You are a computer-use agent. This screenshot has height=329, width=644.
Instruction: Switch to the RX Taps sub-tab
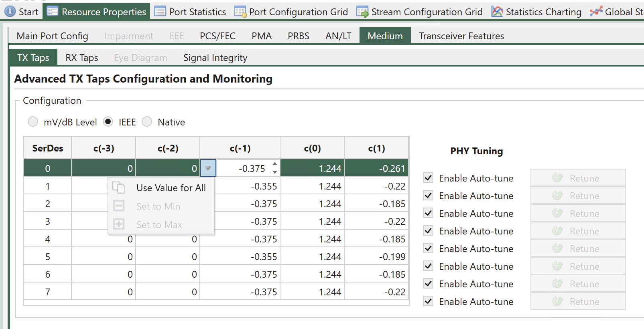tap(82, 58)
